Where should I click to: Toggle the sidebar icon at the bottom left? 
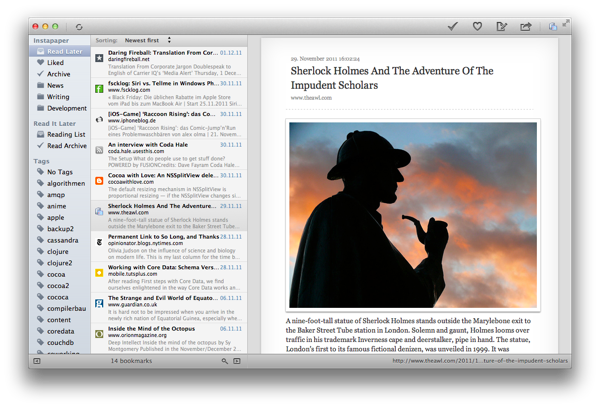(37, 361)
